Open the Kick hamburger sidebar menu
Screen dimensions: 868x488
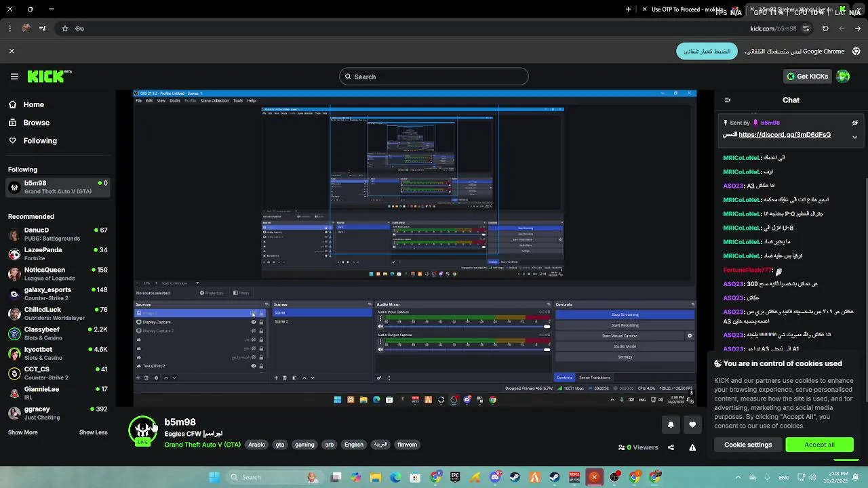coord(14,77)
